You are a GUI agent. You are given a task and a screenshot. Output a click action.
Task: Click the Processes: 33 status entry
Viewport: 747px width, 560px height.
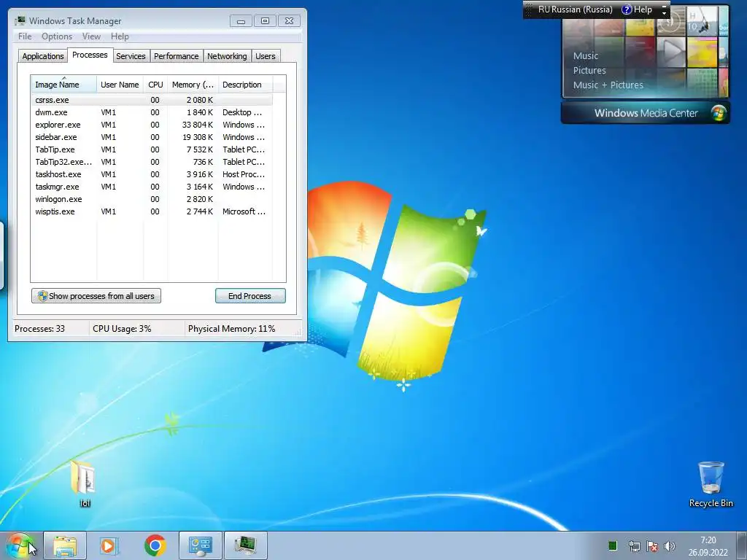(39, 329)
